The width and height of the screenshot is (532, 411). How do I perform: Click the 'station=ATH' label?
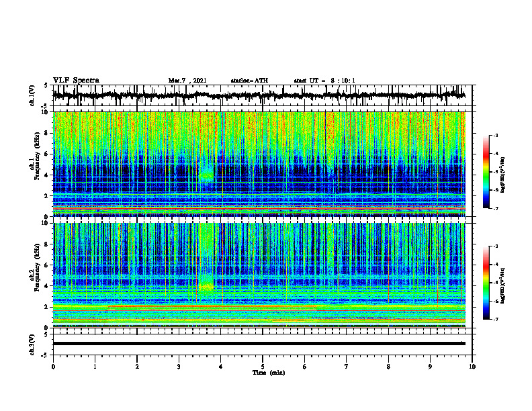pyautogui.click(x=249, y=81)
